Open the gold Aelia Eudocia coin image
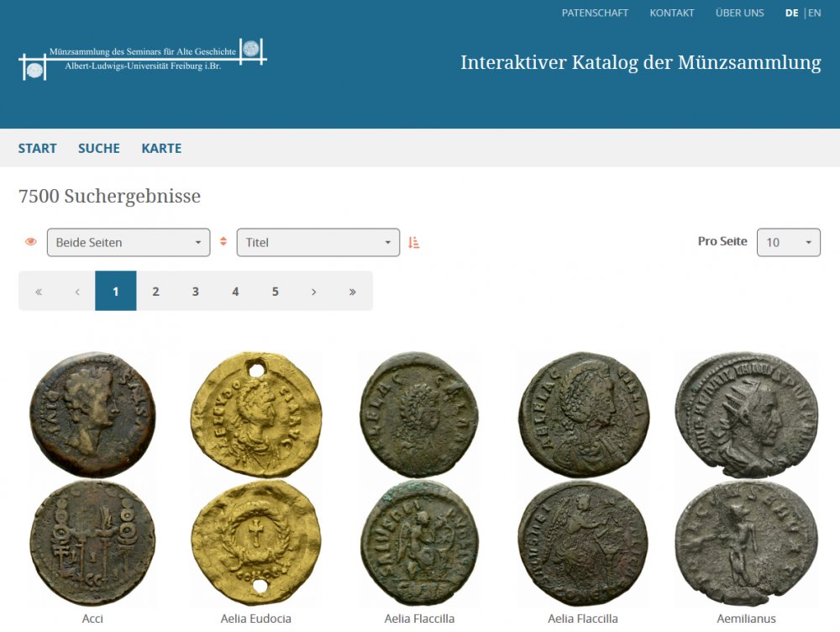Viewport: 840px width, 632px height. point(255,479)
